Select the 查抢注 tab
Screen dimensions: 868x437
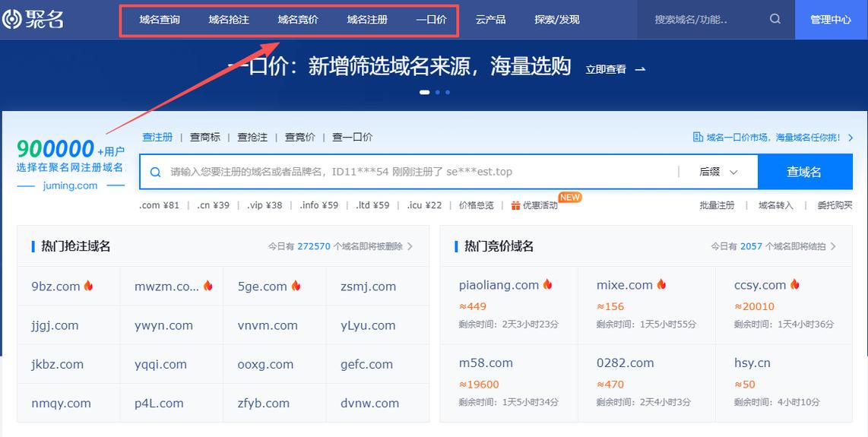[252, 137]
